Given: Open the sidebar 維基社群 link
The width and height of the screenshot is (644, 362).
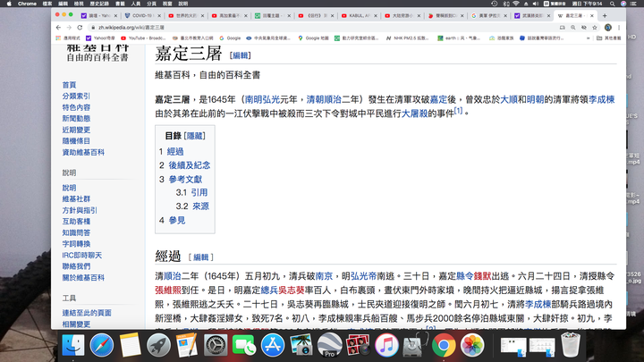Looking at the screenshot, I should point(76,199).
